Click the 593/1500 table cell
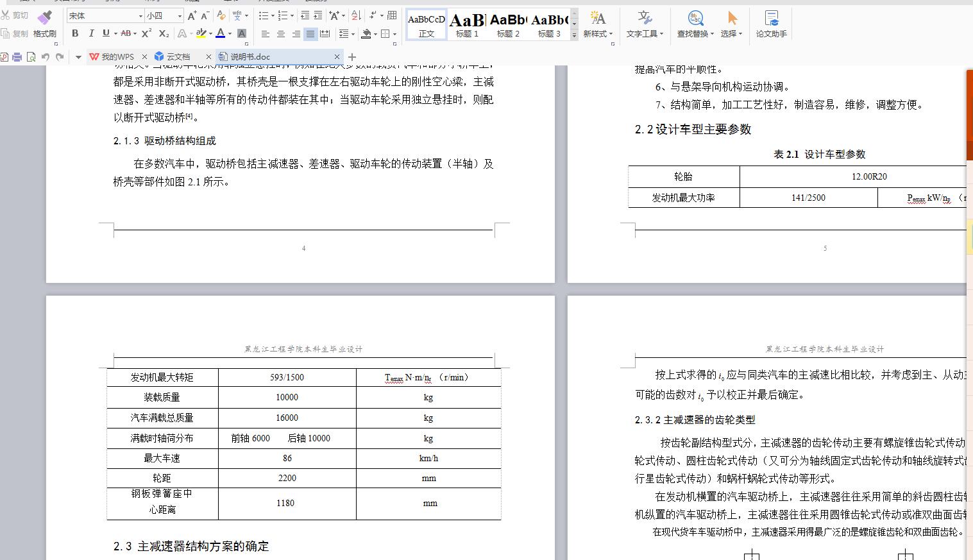The image size is (973, 560). pyautogui.click(x=287, y=377)
